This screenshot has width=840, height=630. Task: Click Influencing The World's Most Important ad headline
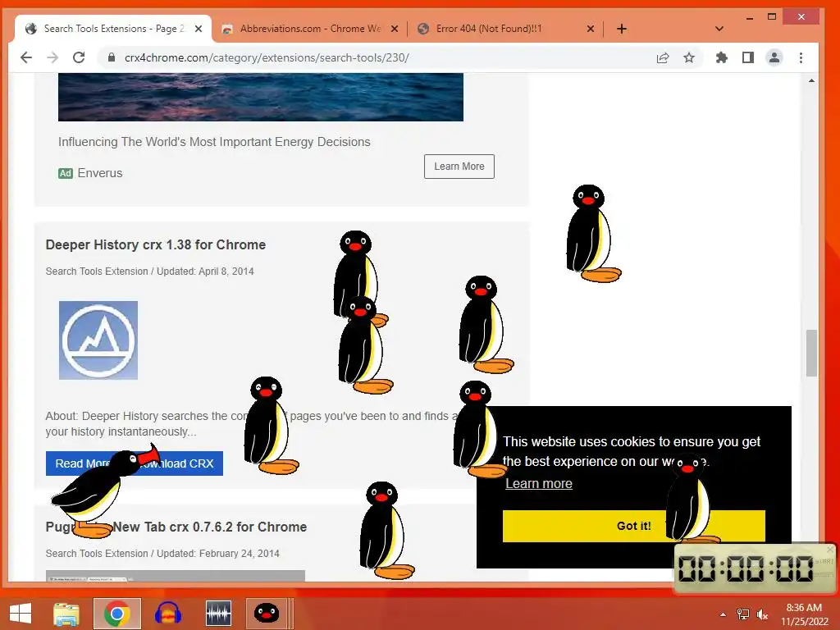pyautogui.click(x=214, y=142)
